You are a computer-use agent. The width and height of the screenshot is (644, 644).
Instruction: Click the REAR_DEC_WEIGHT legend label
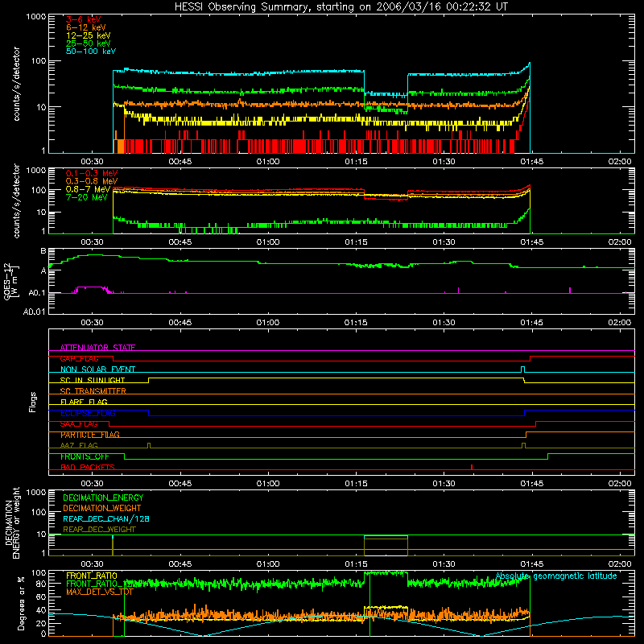(x=99, y=530)
